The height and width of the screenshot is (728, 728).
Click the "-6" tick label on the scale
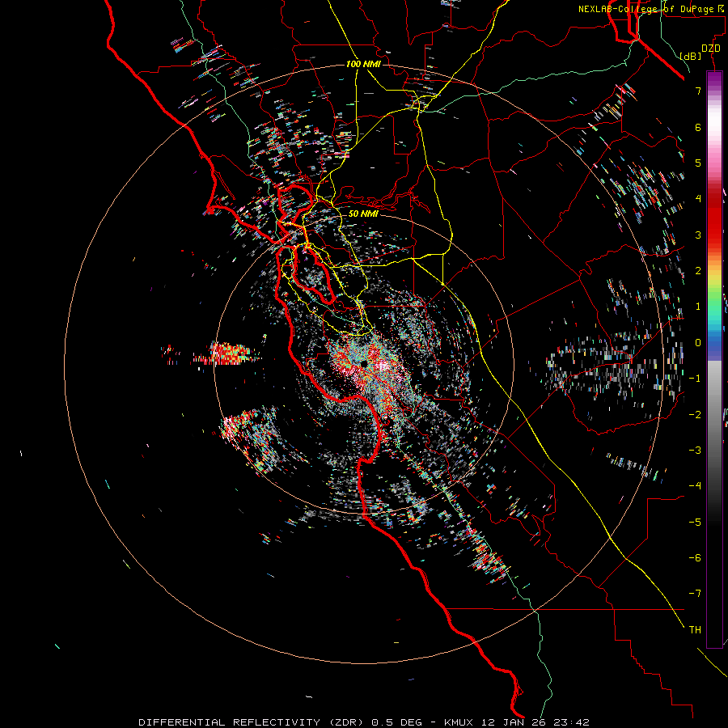coord(695,558)
